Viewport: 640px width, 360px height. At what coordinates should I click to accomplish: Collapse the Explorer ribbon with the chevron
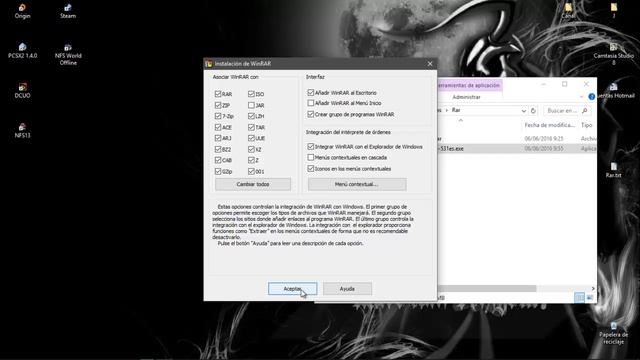pyautogui.click(x=581, y=97)
